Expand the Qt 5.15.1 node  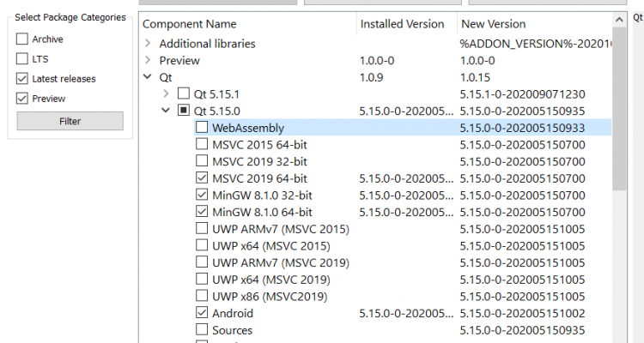pos(166,94)
